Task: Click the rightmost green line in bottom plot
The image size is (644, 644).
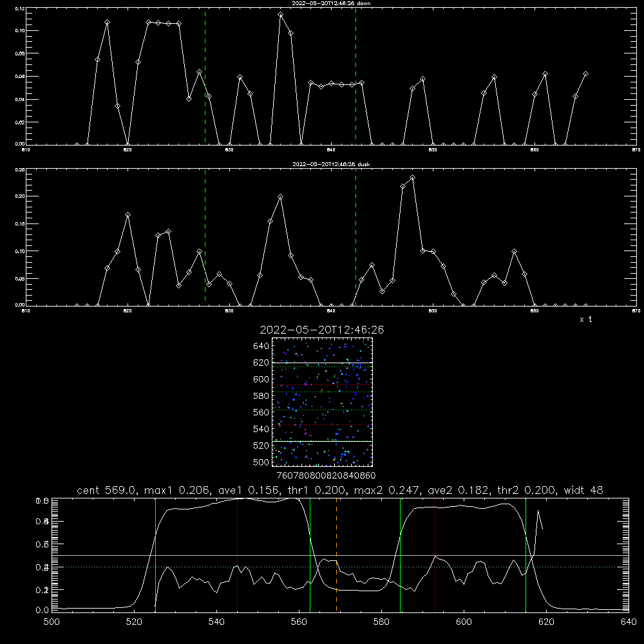Action: pos(526,554)
